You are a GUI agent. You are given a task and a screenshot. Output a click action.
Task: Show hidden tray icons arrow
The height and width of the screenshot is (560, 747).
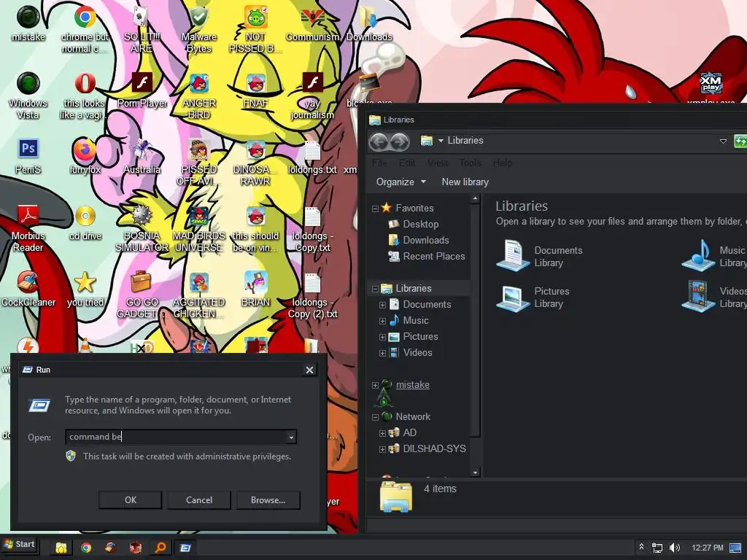pos(641,547)
